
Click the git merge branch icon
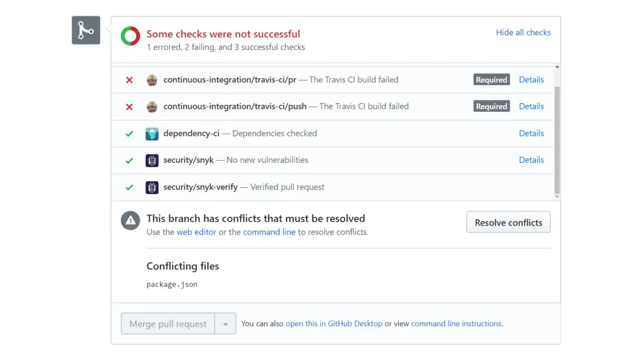click(x=86, y=30)
